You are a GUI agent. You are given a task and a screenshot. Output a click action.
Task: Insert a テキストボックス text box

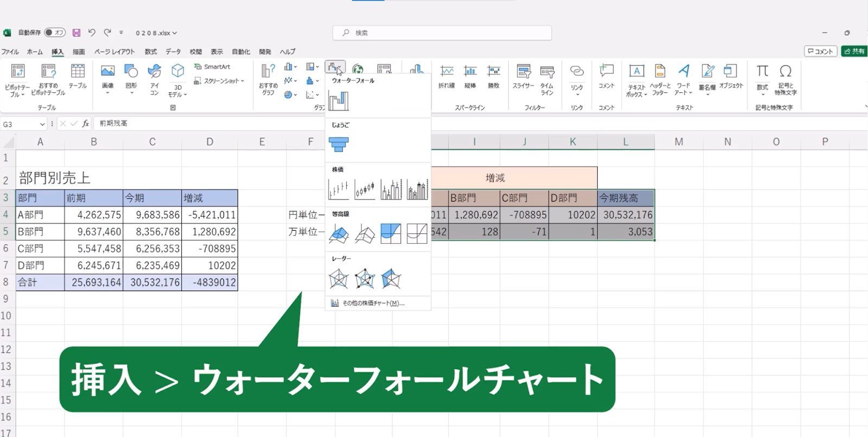click(x=636, y=81)
